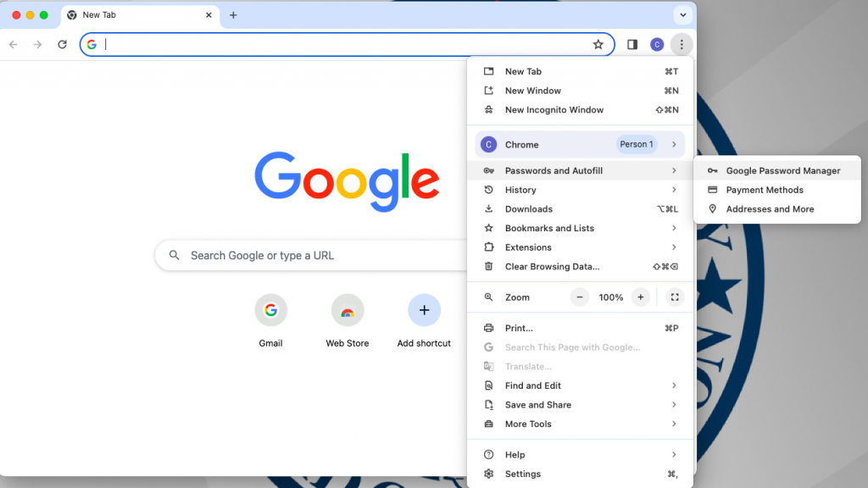Open a new tab with plus button

tap(233, 15)
